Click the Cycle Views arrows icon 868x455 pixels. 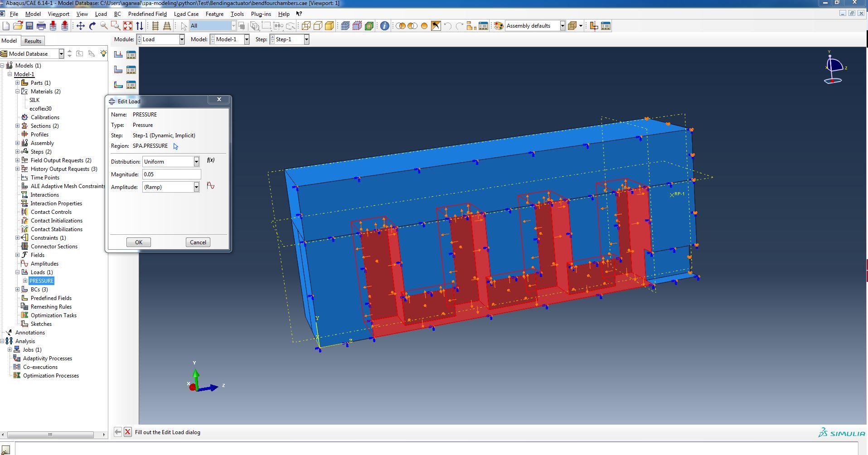(x=140, y=26)
